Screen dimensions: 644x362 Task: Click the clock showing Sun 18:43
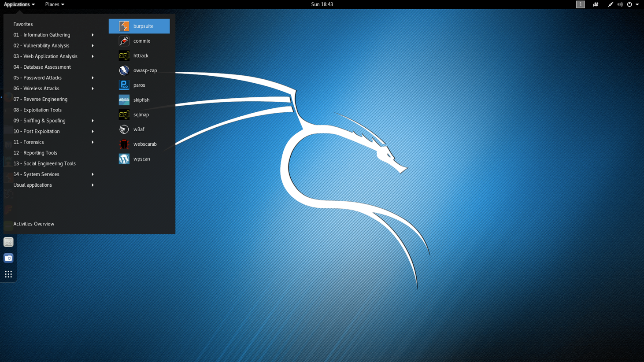pyautogui.click(x=322, y=4)
